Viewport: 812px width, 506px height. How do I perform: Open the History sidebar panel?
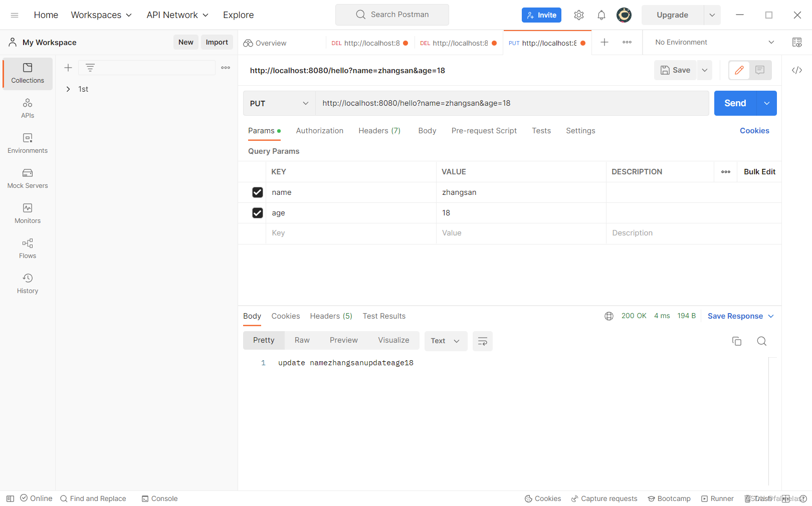coord(28,284)
